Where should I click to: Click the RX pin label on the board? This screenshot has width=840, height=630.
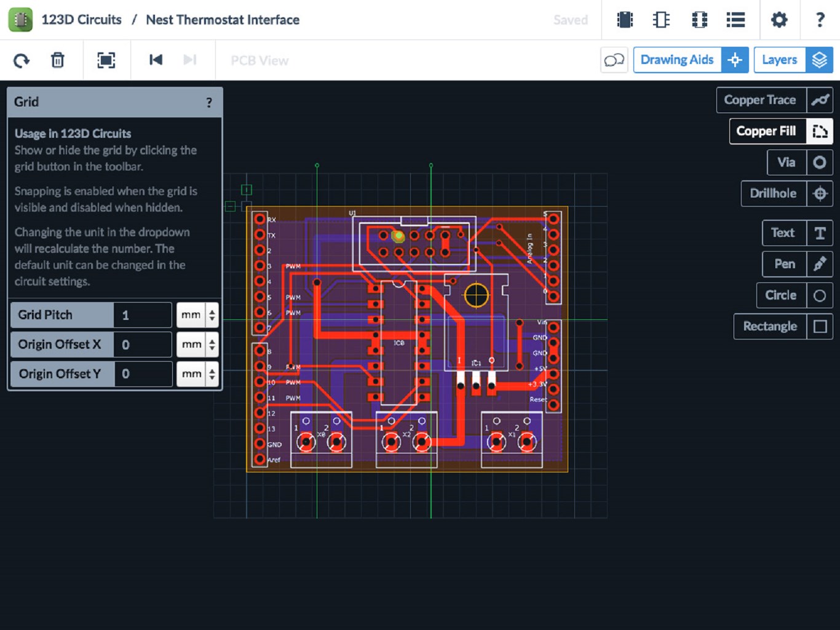[x=272, y=220]
